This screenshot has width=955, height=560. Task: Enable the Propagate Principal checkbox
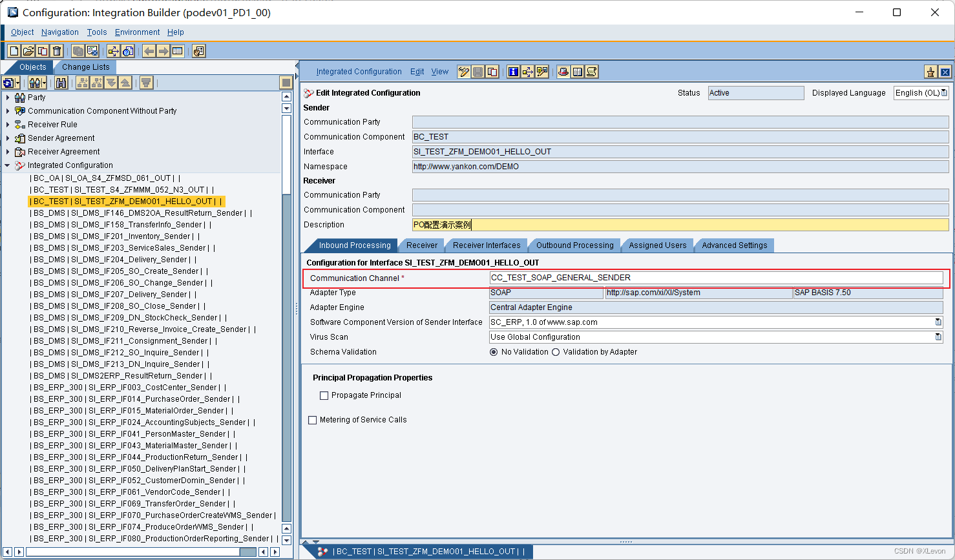click(324, 395)
